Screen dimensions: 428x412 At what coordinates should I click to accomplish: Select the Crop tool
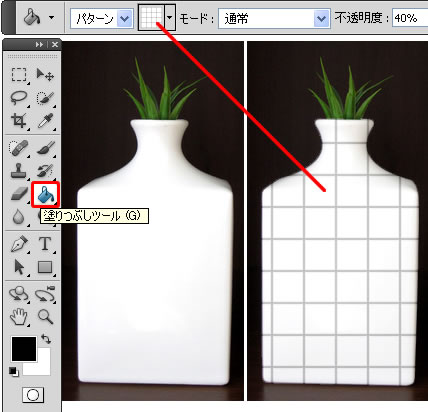(x=19, y=121)
